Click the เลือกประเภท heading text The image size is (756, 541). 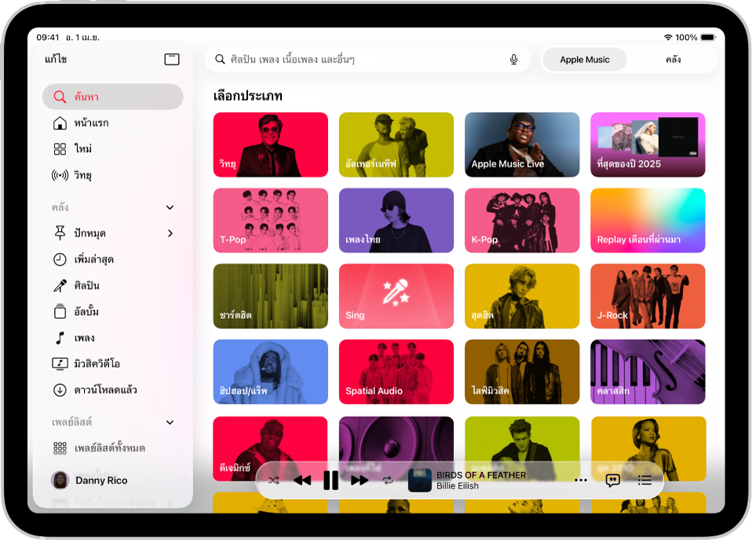pos(248,96)
